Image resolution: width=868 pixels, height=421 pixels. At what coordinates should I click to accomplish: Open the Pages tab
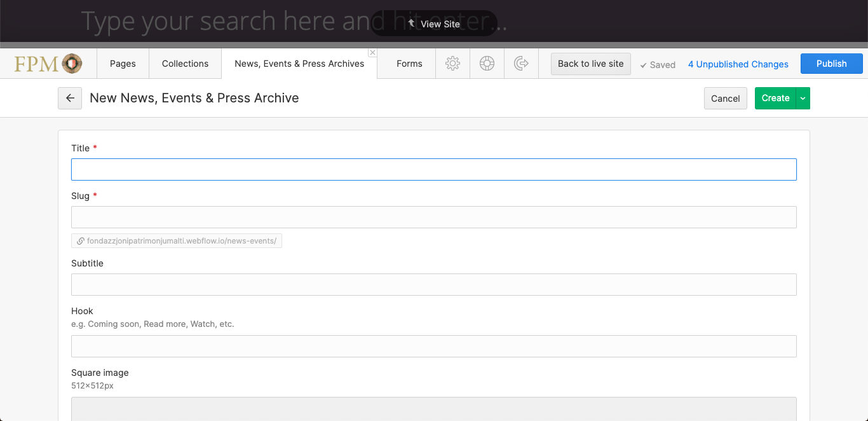123,64
